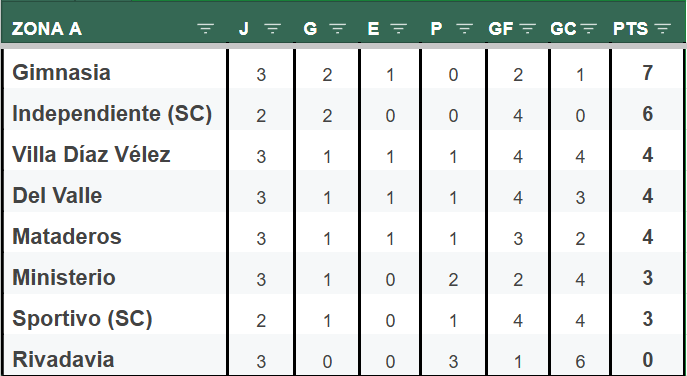This screenshot has height=376, width=687.
Task: Open the GF column filter icon
Action: click(x=528, y=29)
